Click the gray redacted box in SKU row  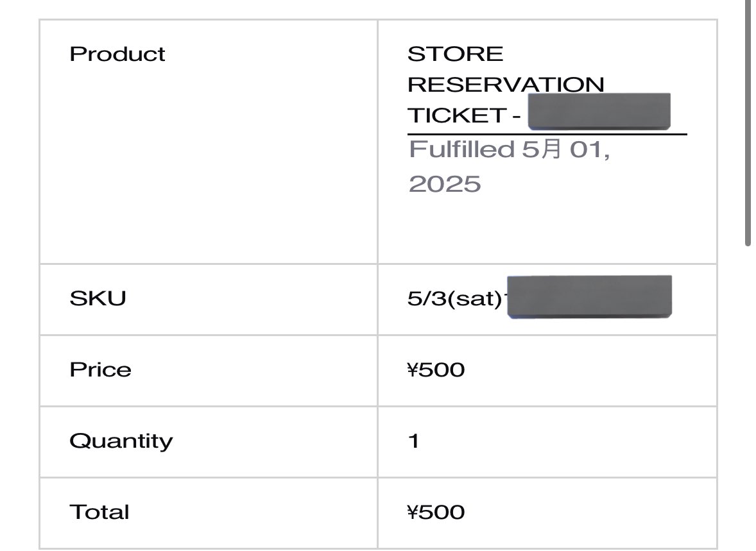pos(588,296)
